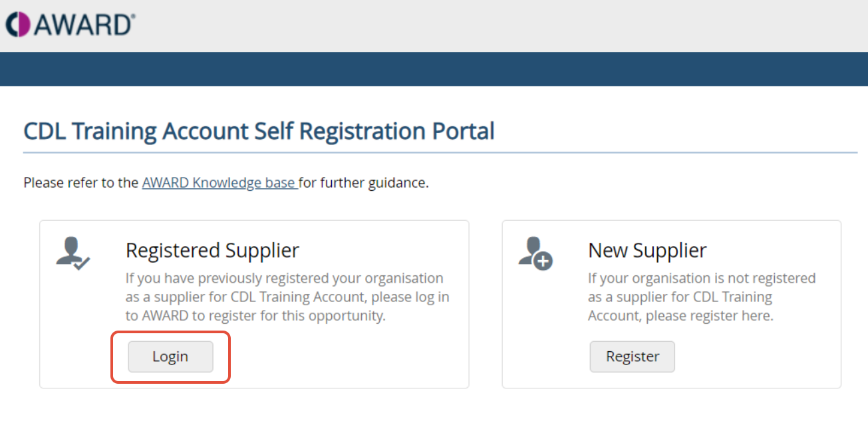
Task: Click the divider line under the title
Action: [x=440, y=153]
